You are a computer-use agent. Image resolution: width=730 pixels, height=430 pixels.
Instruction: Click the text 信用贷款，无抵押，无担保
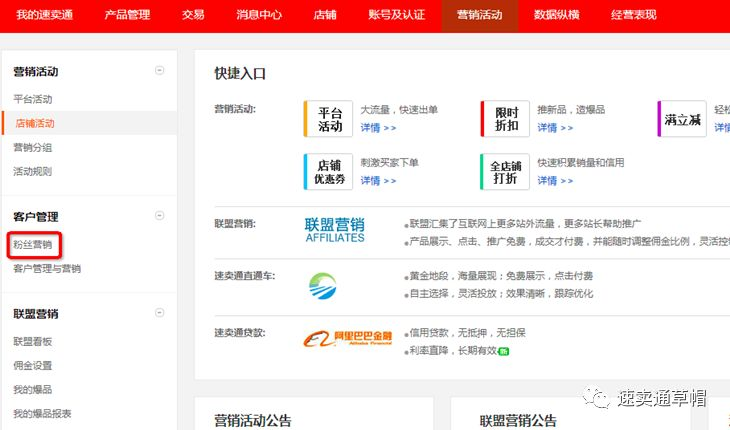coord(467,333)
